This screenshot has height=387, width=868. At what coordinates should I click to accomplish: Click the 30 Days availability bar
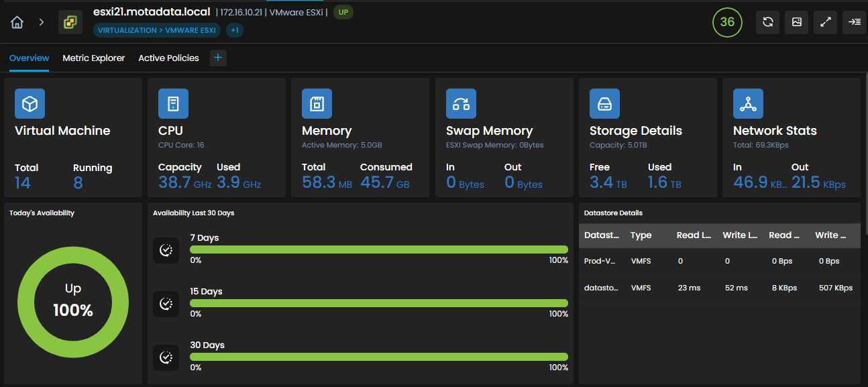(379, 357)
